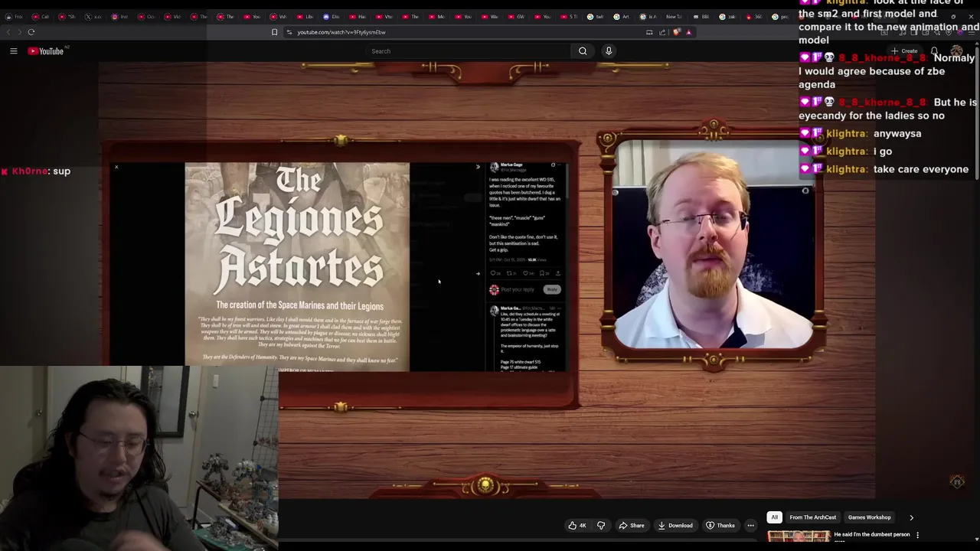Go to the YouTube home logo
Image resolution: width=980 pixels, height=551 pixels.
coord(46,51)
